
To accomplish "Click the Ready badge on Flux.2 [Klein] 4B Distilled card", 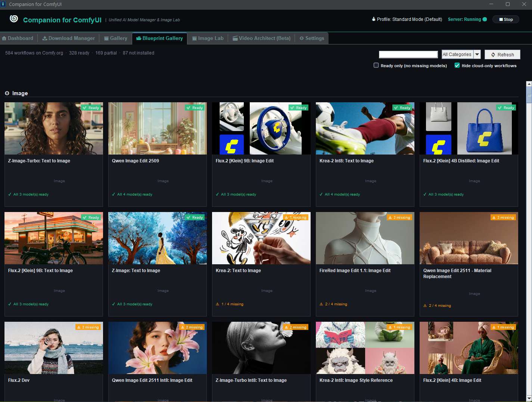I will (x=506, y=107).
